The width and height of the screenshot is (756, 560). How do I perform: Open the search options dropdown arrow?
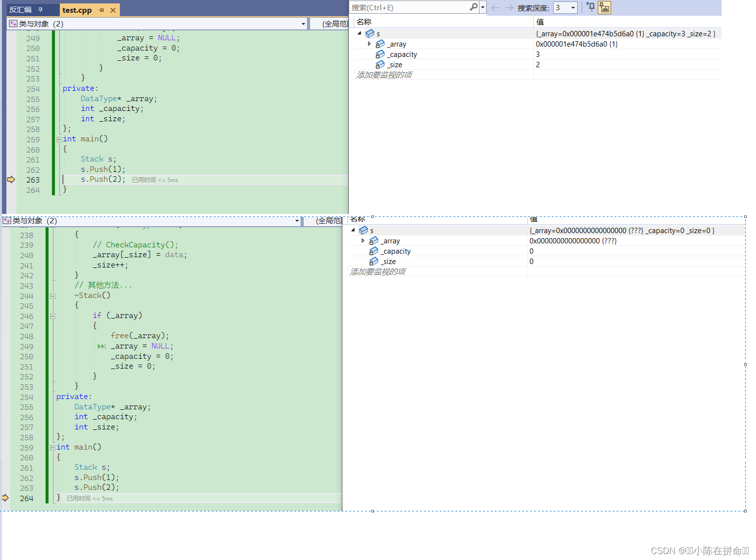tap(483, 7)
